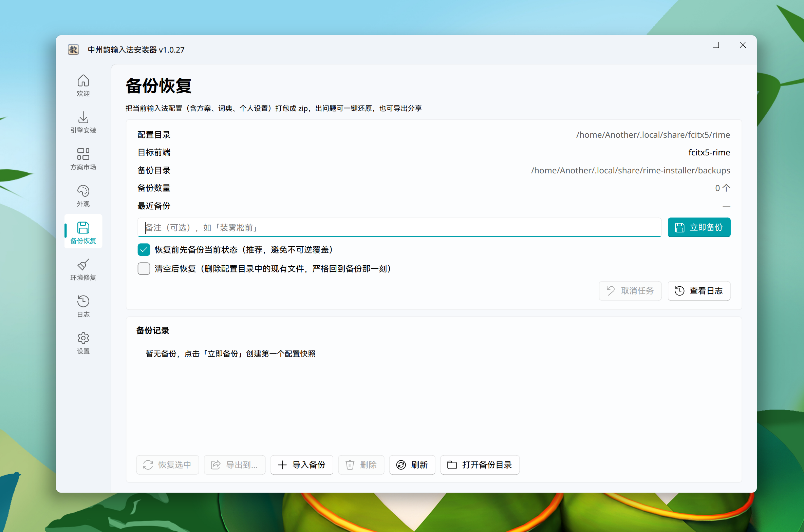Viewport: 804px width, 532px height.
Task: Click the 恢复选中 button
Action: 167,465
